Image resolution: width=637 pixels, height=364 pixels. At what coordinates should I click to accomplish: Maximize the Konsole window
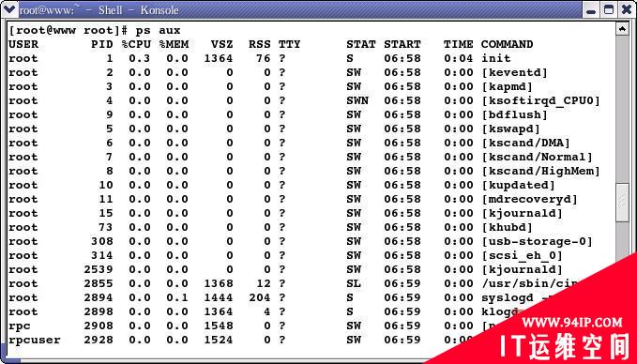(x=609, y=10)
